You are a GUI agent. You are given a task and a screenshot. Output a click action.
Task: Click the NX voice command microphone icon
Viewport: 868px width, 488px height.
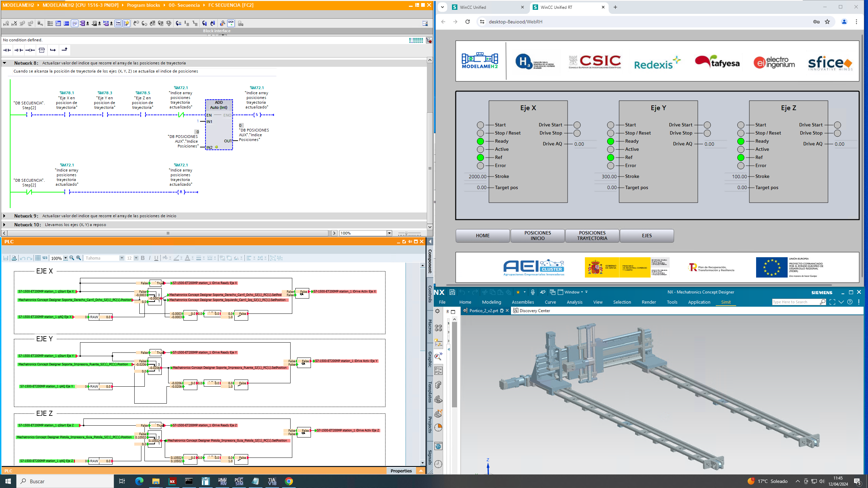[533, 292]
